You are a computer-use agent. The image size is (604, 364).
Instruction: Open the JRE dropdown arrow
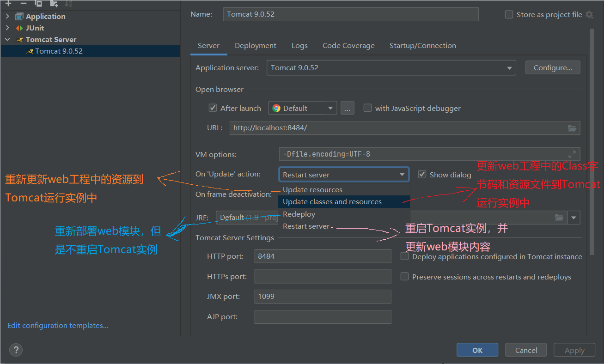[x=574, y=218]
